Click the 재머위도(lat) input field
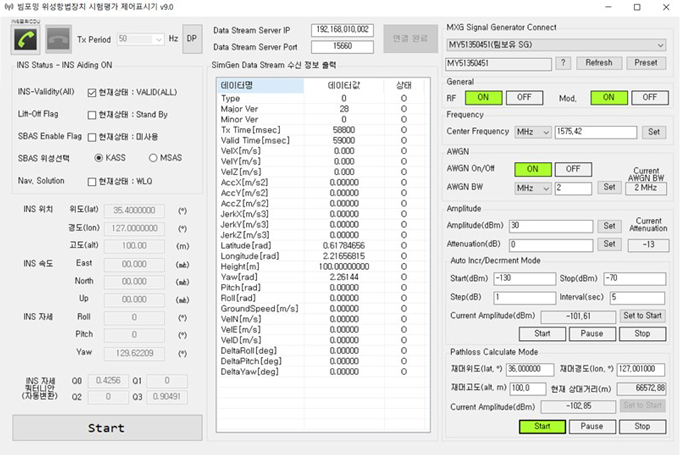The width and height of the screenshot is (680, 455). pos(530,369)
